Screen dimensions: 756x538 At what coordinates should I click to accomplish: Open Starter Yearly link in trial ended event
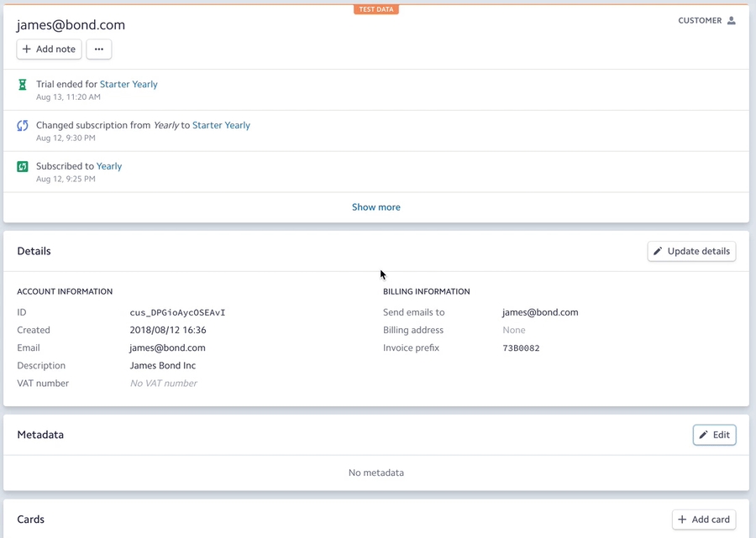[129, 85]
